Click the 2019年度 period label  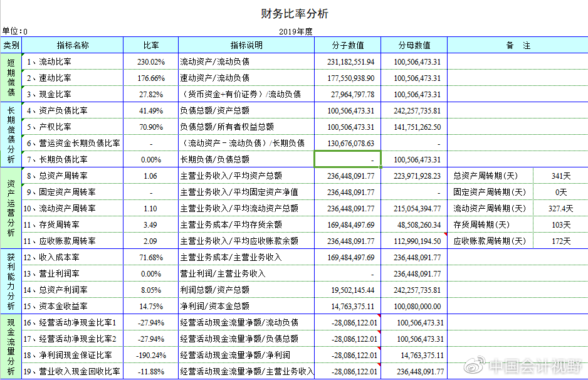click(x=295, y=31)
